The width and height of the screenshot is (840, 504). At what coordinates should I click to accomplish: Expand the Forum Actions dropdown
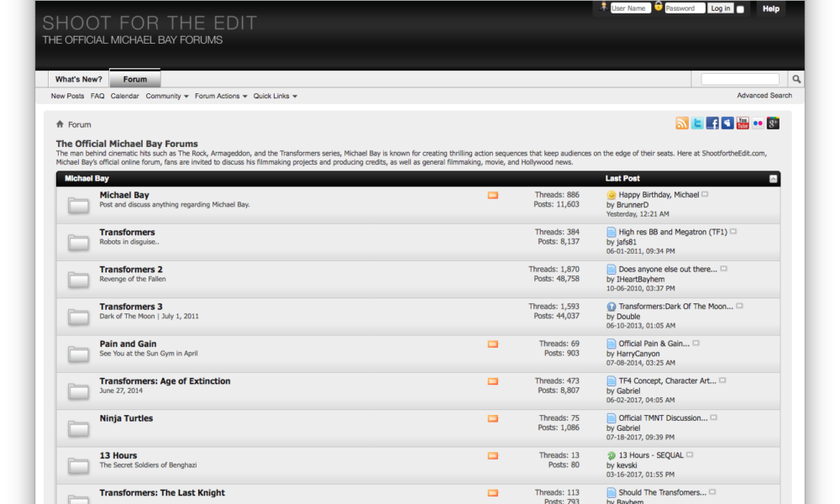[219, 96]
